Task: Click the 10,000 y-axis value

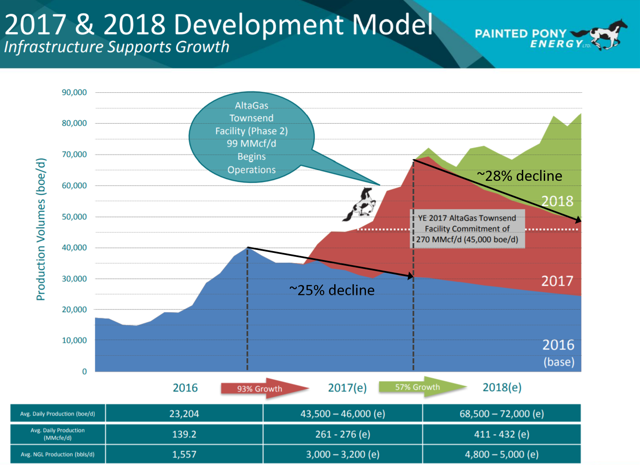Action: click(x=74, y=340)
